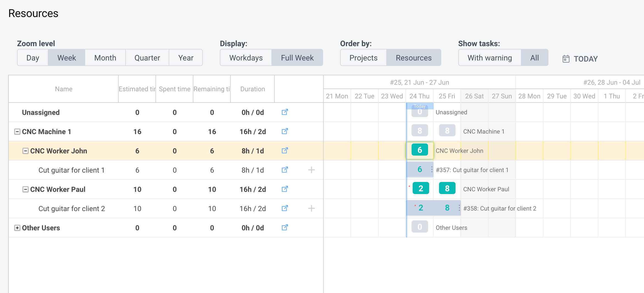The height and width of the screenshot is (293, 644).
Task: Click the calendar icon next to TODAY
Action: [566, 59]
